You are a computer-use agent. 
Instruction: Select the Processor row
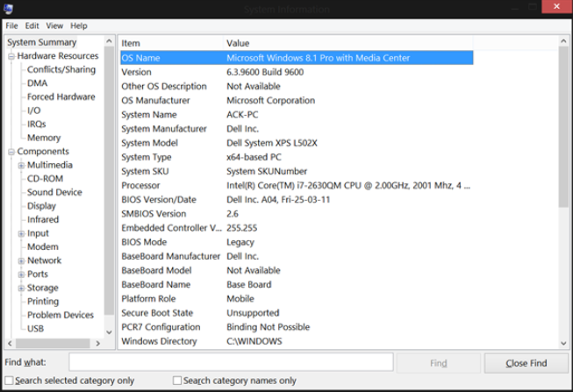pyautogui.click(x=297, y=186)
